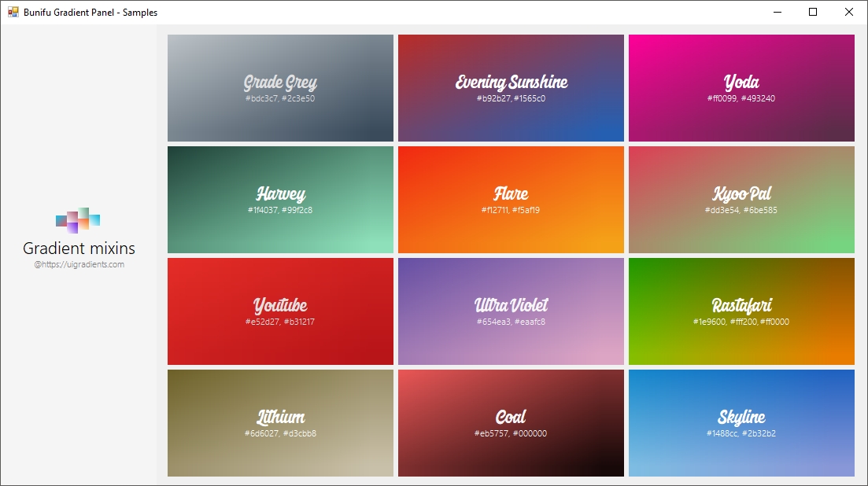Screen dimensions: 868x486
Task: Click the app icon in title bar
Action: 13,12
